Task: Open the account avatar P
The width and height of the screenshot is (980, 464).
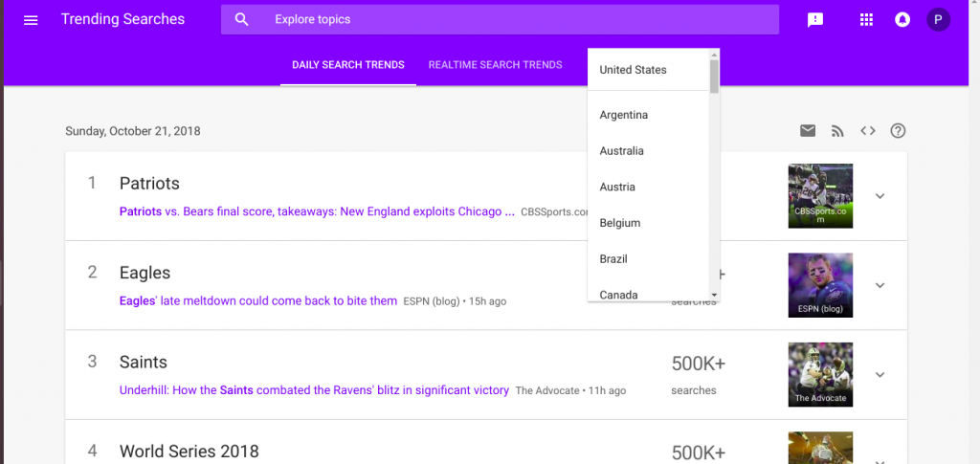Action: click(x=938, y=20)
